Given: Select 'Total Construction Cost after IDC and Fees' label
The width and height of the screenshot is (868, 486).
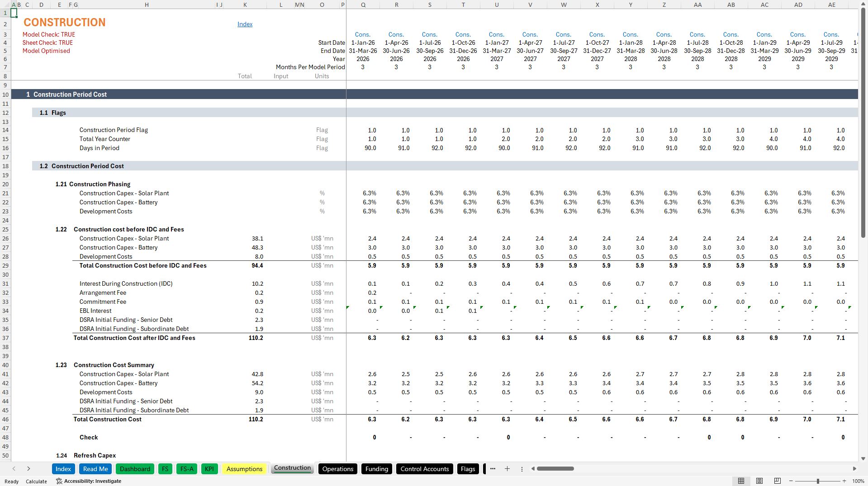Looking at the screenshot, I should tap(134, 338).
